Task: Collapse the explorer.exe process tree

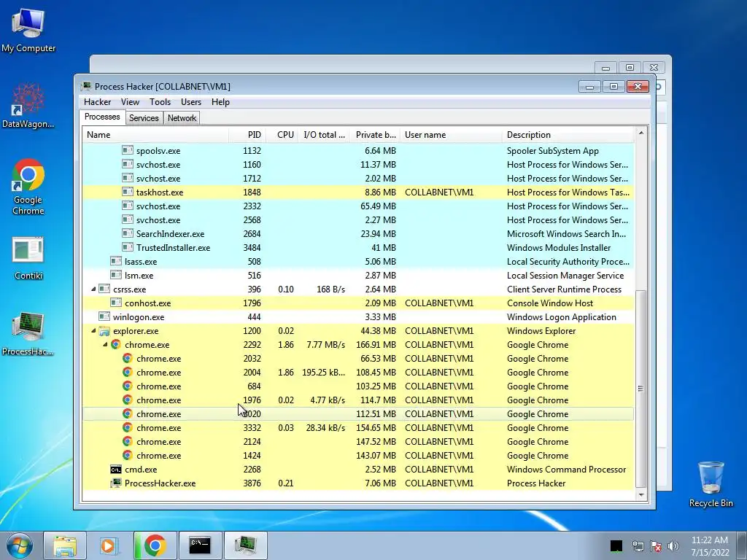Action: (x=93, y=331)
